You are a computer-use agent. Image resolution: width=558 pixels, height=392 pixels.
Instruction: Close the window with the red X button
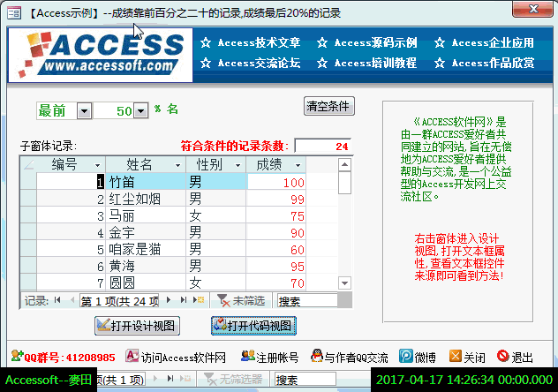pos(532,9)
